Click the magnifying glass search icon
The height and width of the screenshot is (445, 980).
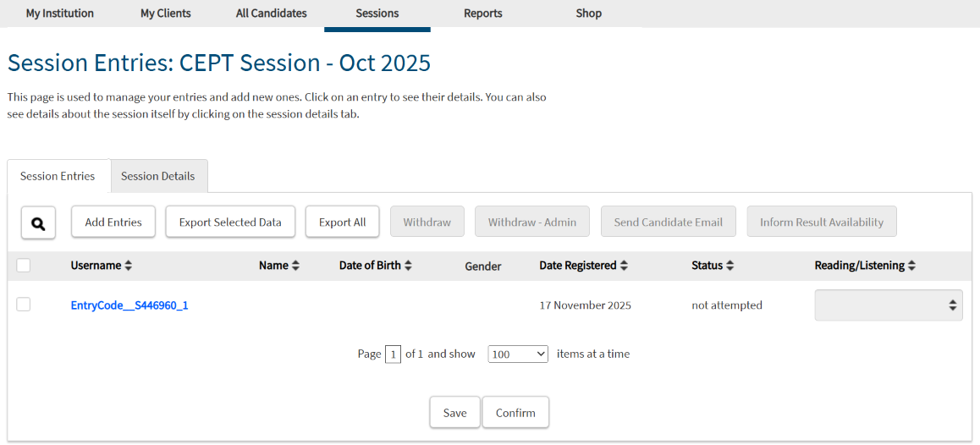click(38, 222)
